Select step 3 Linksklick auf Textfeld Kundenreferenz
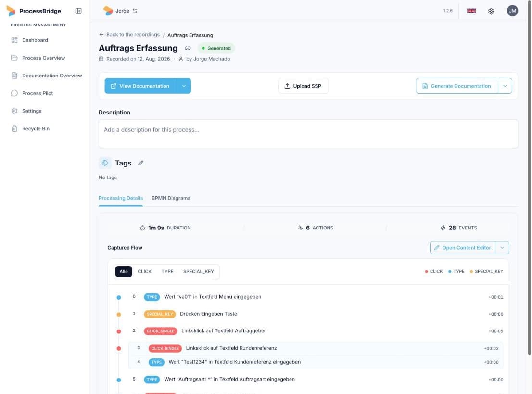 [x=316, y=348]
